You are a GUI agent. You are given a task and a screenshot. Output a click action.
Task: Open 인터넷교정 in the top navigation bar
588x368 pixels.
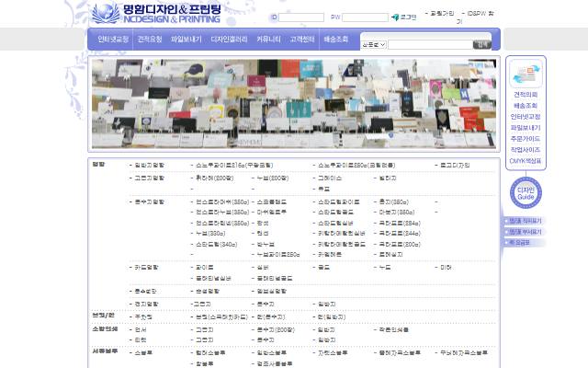tap(113, 39)
